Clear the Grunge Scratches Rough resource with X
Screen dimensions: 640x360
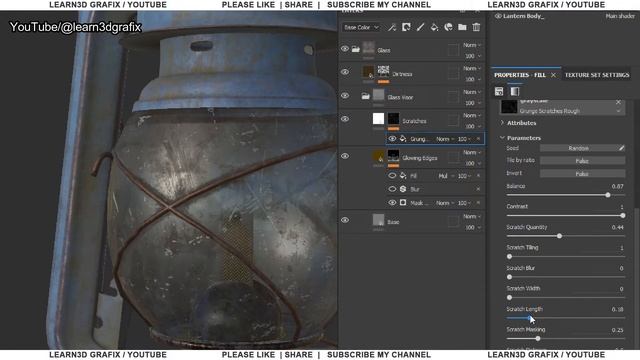coord(618,102)
